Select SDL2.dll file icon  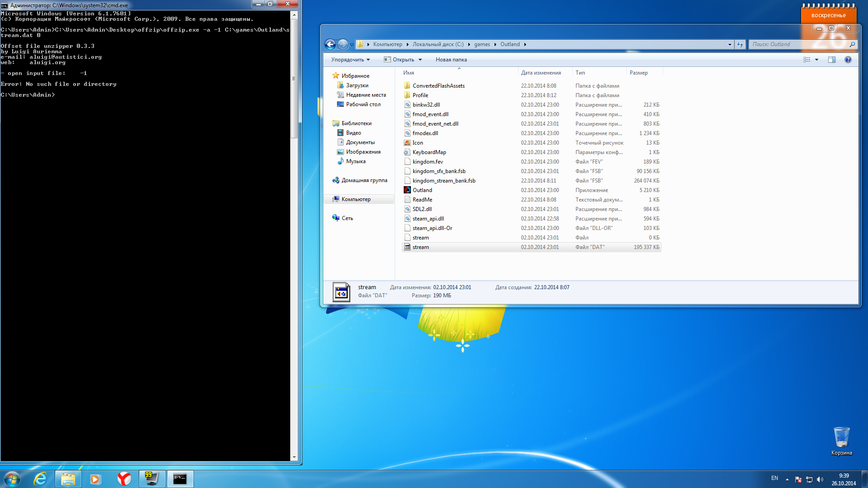tap(407, 209)
